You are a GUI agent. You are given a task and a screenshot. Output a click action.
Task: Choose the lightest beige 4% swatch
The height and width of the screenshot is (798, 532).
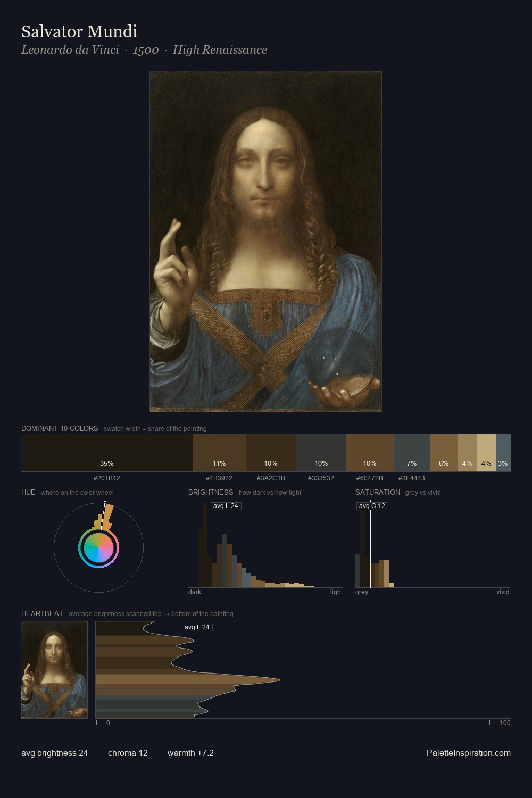(486, 453)
